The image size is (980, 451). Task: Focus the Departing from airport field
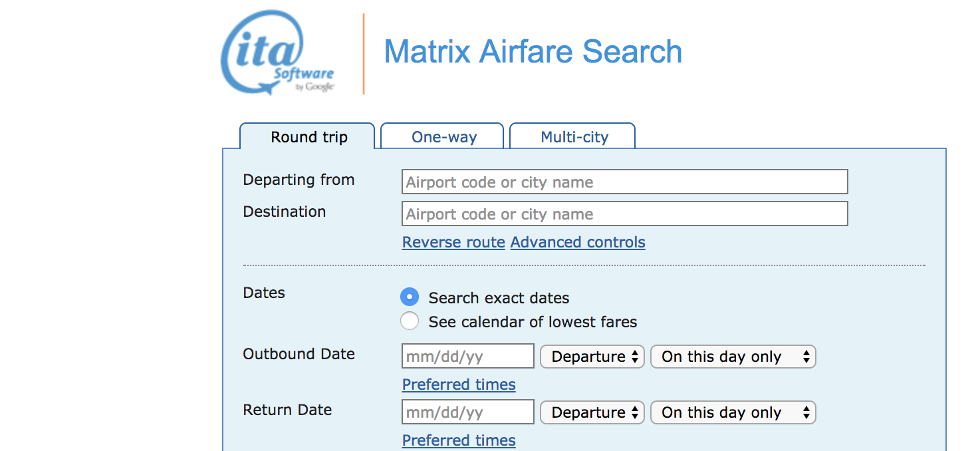(x=625, y=182)
